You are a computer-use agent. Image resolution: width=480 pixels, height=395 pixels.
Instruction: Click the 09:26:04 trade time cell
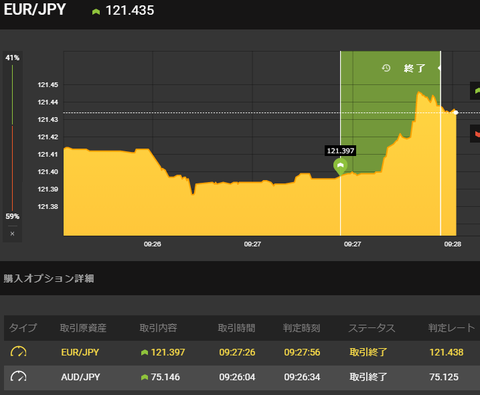click(x=237, y=377)
